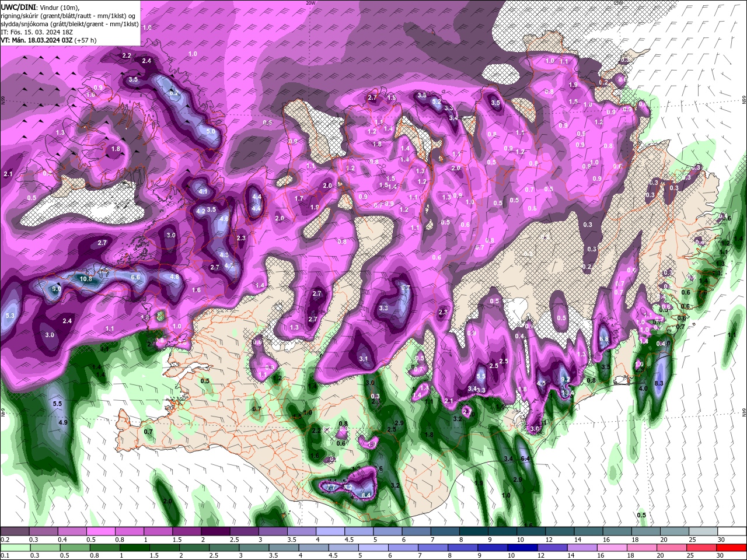This screenshot has height=560, width=747.
Task: Click the 'rigning/skúrir' legend description line
Action: (x=68, y=16)
